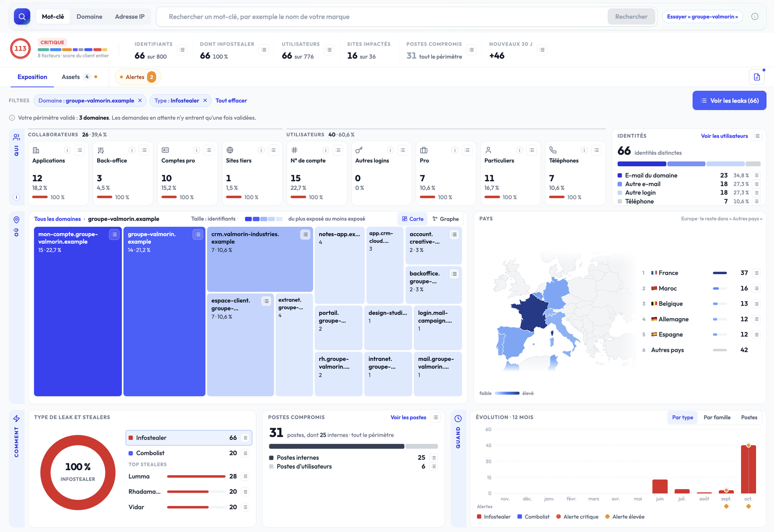Image resolution: width=774 pixels, height=532 pixels.
Task: Open Voir les utilisateurs link
Action: coord(724,136)
